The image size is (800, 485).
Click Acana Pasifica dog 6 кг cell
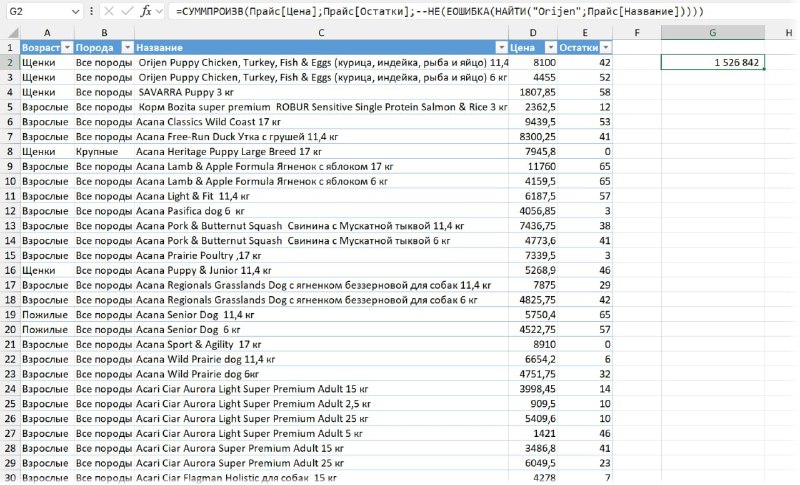321,211
